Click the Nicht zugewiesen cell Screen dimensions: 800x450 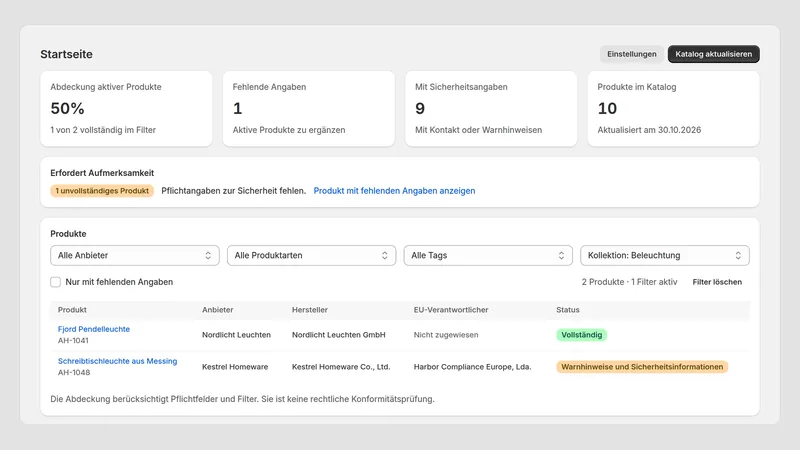(446, 335)
